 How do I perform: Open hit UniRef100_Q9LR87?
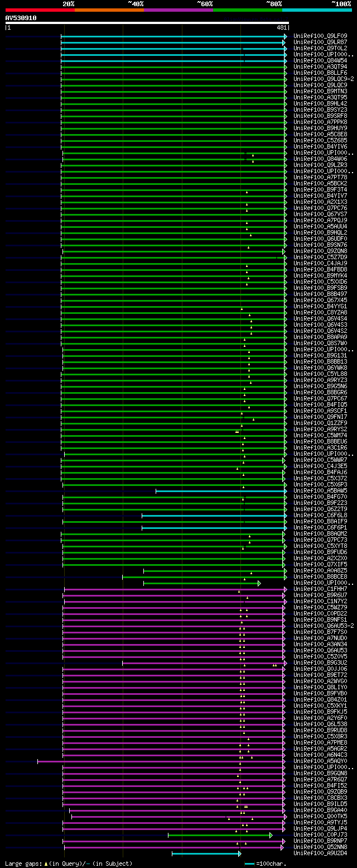(x=320, y=42)
